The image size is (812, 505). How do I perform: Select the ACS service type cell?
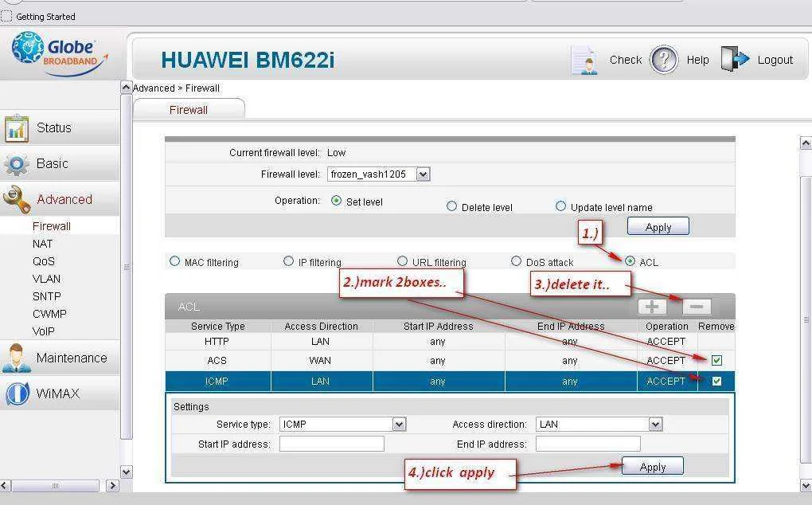coord(217,361)
